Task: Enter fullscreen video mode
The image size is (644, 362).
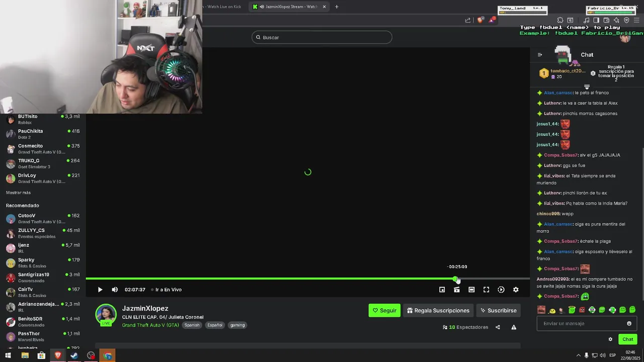Action: click(487, 290)
